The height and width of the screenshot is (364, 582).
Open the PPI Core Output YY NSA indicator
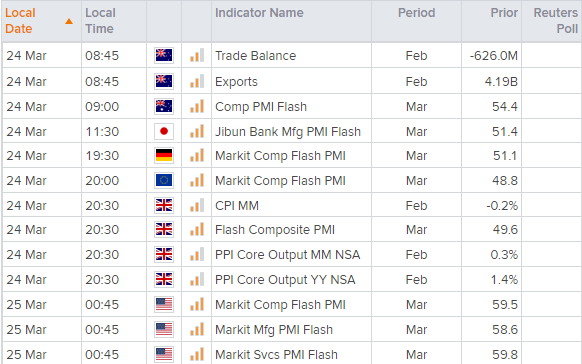point(285,280)
